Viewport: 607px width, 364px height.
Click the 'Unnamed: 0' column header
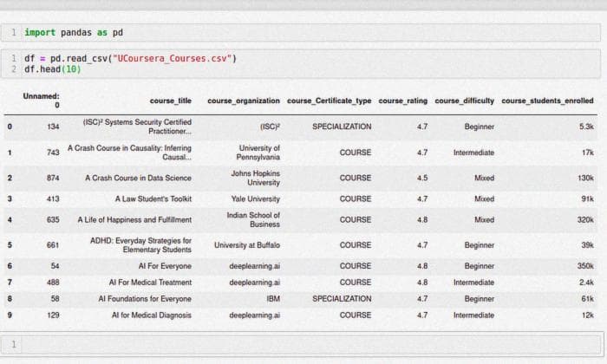[x=41, y=101]
